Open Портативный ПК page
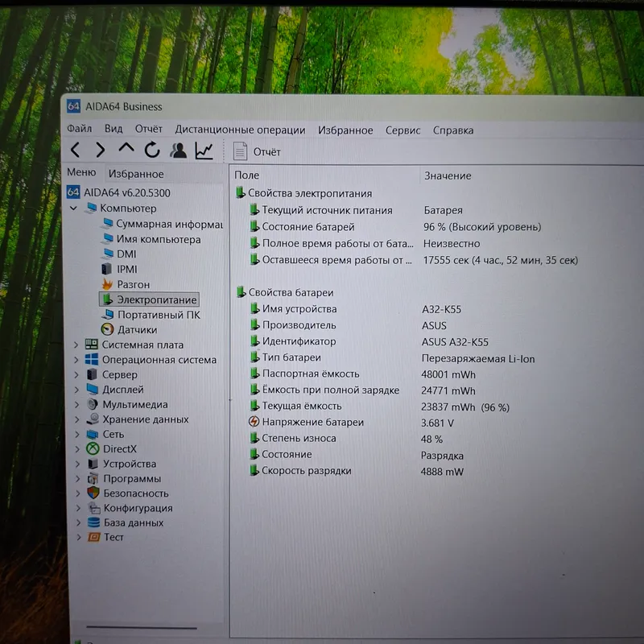This screenshot has height=644, width=644. [151, 315]
